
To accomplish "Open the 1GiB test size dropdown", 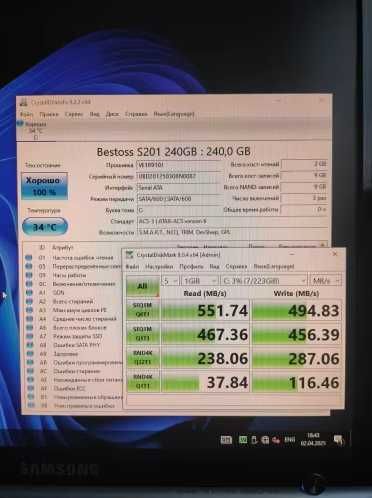I will [x=200, y=281].
